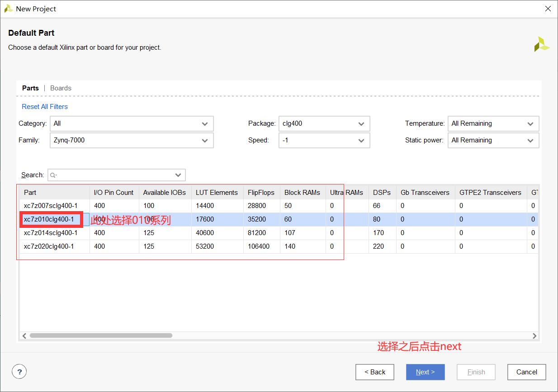Select part xc7z010clg400-1
The height and width of the screenshot is (392, 558).
tap(49, 219)
